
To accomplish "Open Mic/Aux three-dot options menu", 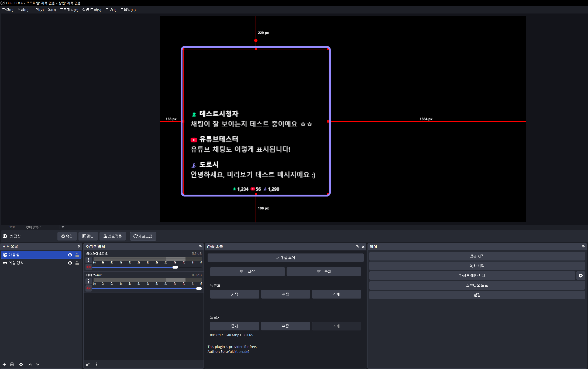I will (x=89, y=281).
